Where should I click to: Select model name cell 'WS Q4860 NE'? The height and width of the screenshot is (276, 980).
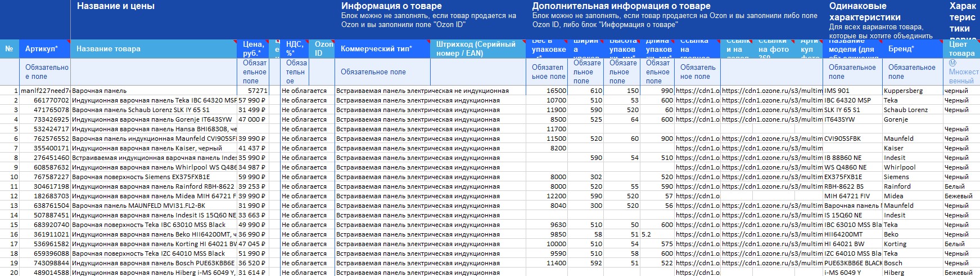tap(853, 167)
